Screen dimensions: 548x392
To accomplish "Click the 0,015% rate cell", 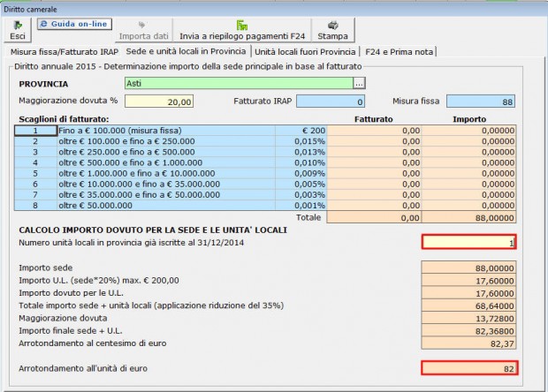I will (301, 141).
